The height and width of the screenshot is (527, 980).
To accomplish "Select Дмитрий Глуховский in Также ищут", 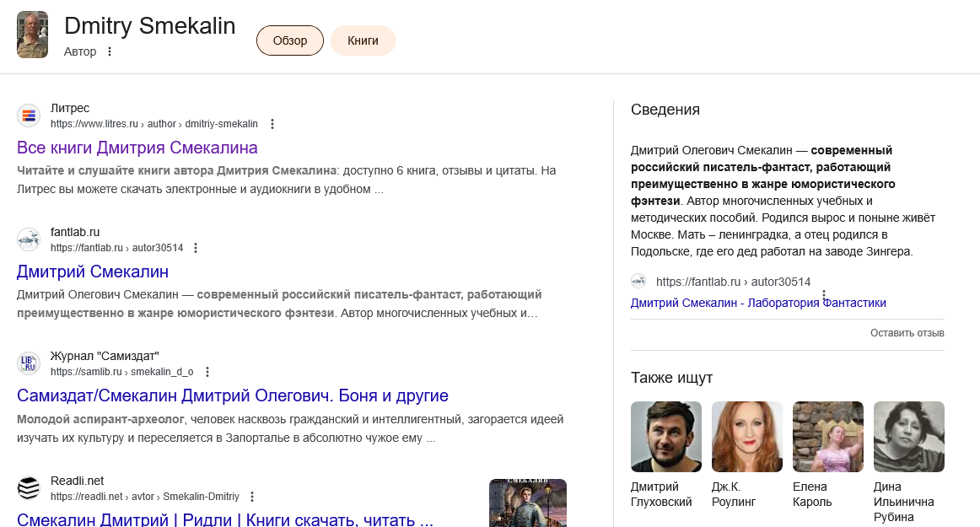I will 666,437.
